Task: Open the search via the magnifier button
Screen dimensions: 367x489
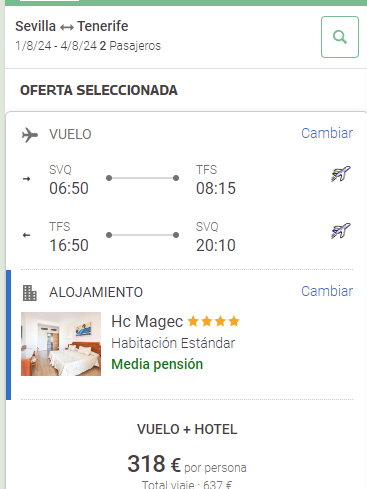Action: (340, 37)
